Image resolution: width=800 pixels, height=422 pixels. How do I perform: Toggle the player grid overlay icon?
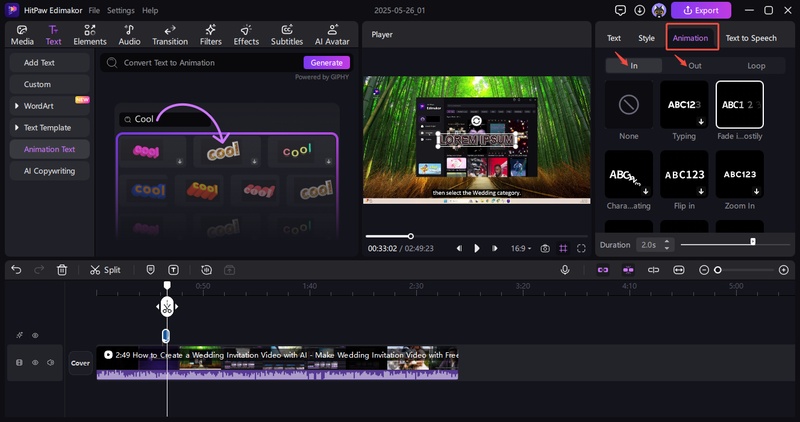[563, 249]
